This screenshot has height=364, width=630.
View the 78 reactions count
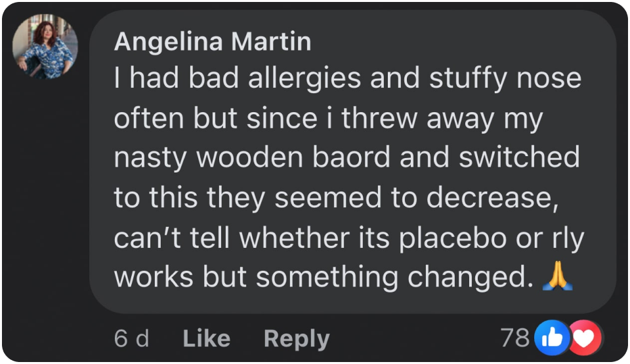tap(514, 337)
